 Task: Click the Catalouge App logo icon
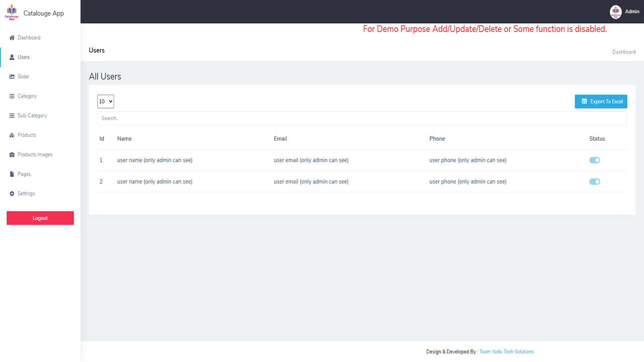(12, 12)
